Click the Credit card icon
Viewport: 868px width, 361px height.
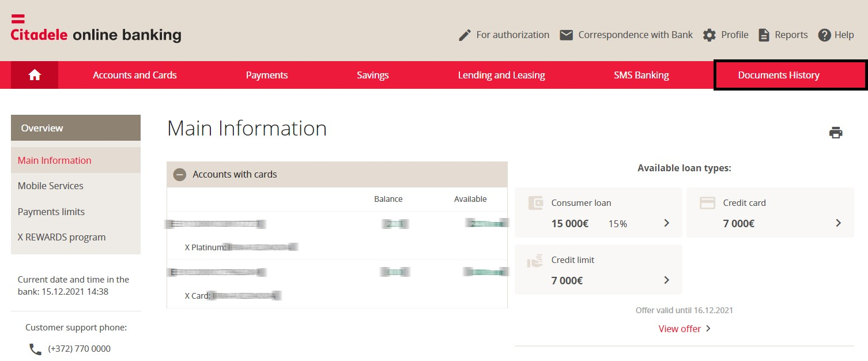[x=707, y=203]
